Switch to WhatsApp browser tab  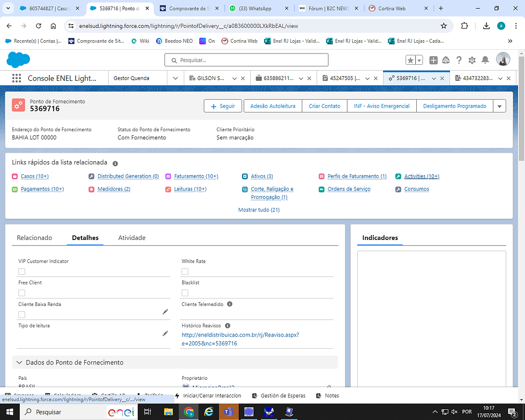tap(255, 9)
